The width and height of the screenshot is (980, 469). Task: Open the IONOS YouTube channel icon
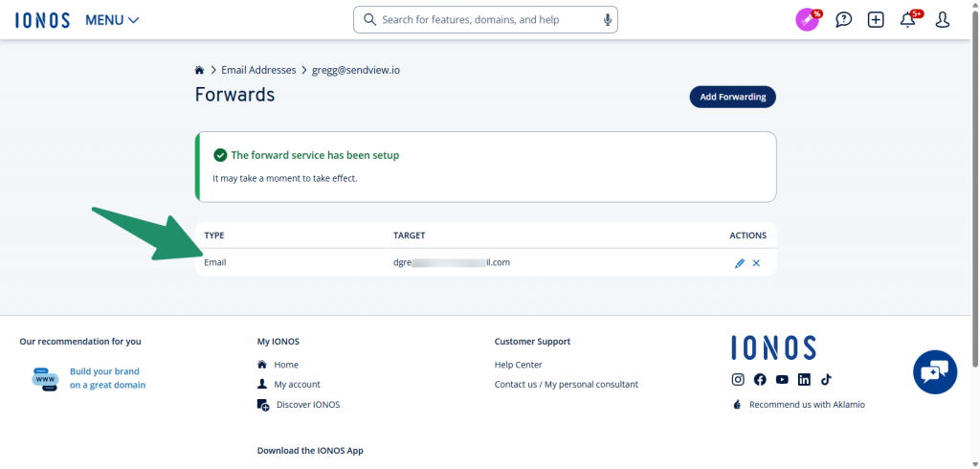pyautogui.click(x=782, y=379)
